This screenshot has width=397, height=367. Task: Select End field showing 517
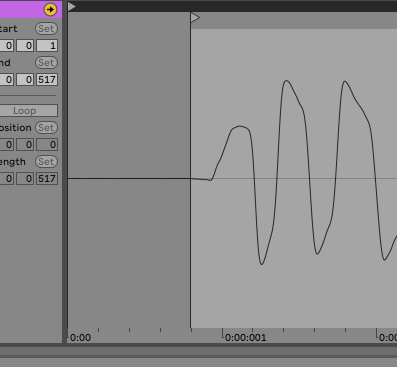pyautogui.click(x=47, y=80)
